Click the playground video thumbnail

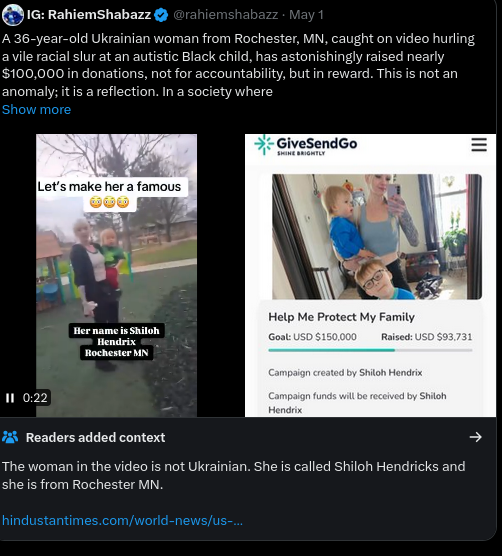(x=116, y=276)
